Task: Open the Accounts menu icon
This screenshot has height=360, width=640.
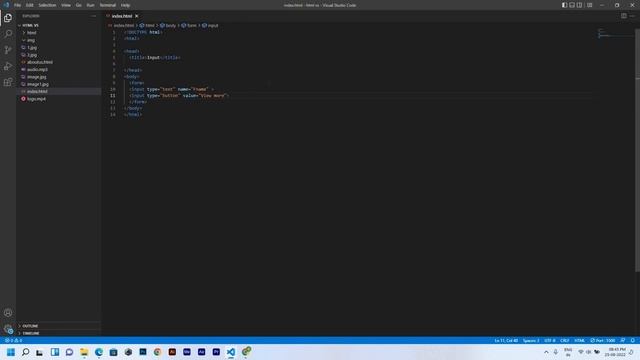Action: 8,313
